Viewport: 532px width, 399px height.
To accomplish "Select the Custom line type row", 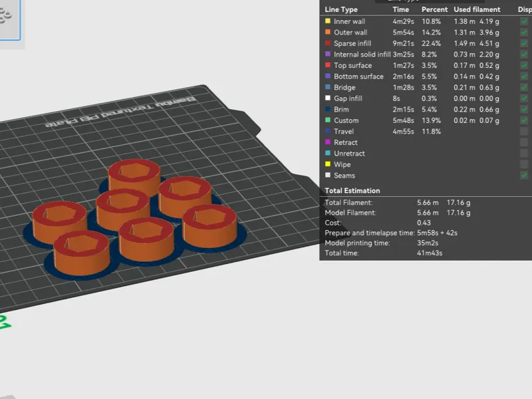I will (x=426, y=120).
